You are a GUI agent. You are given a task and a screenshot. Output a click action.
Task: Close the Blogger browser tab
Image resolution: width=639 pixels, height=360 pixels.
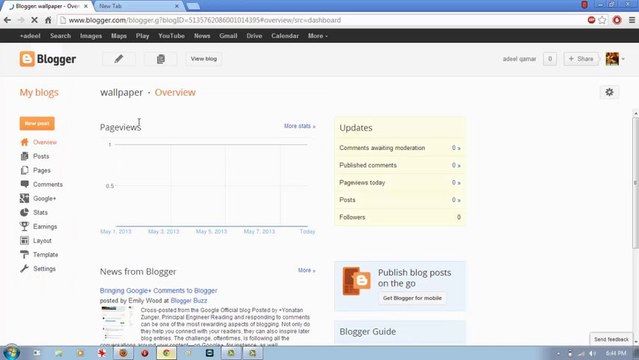tap(86, 6)
